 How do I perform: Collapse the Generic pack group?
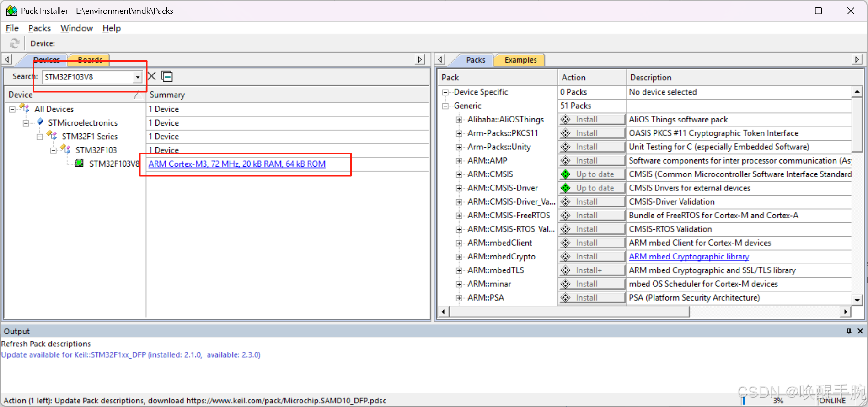tap(445, 106)
